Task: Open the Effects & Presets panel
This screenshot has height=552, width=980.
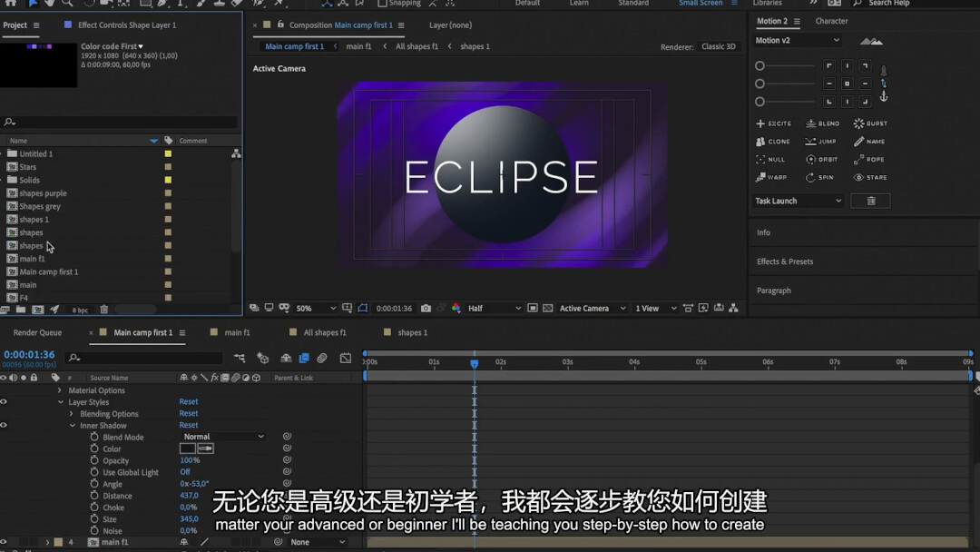Action: (x=784, y=261)
